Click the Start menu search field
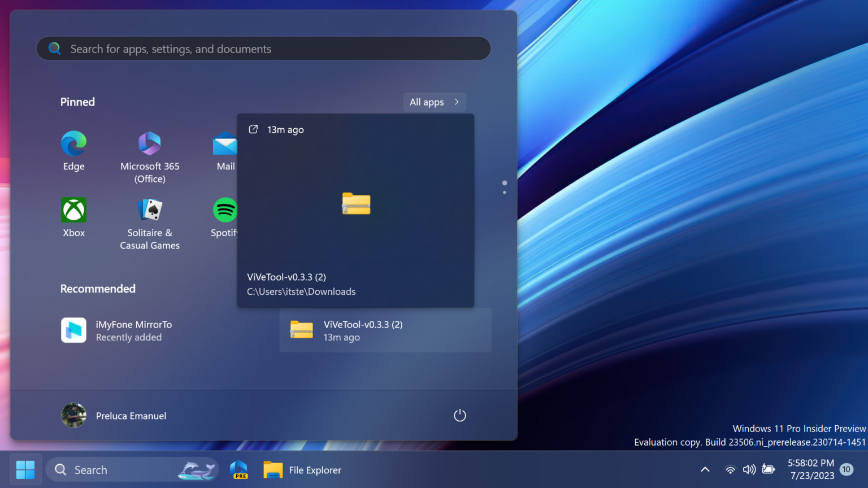 [263, 49]
